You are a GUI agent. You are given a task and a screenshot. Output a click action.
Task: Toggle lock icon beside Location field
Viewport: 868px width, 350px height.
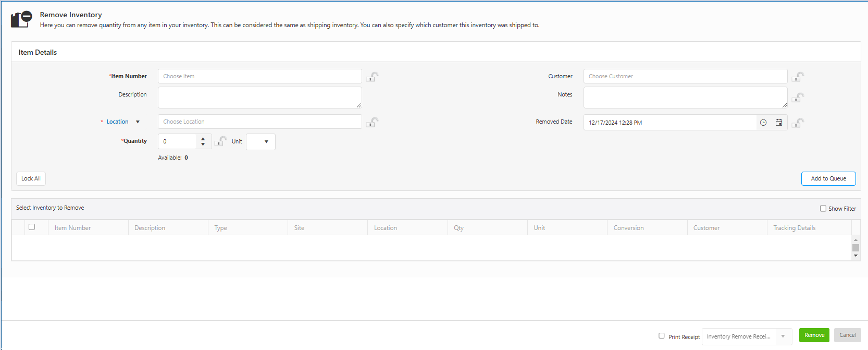372,123
